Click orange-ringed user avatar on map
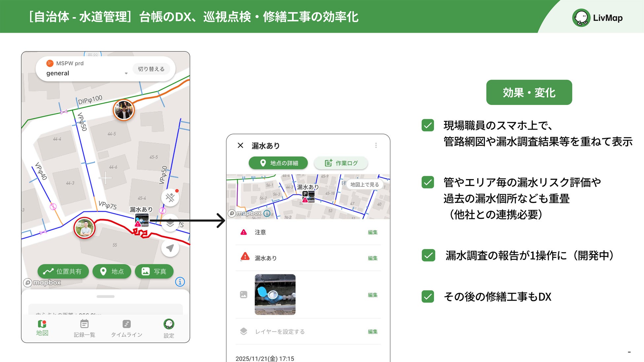644x362 pixels. pos(124,110)
